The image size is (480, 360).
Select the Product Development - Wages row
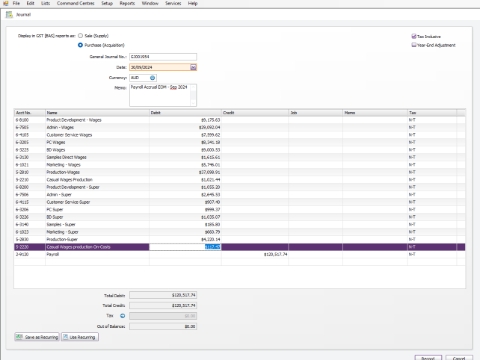pos(240,120)
